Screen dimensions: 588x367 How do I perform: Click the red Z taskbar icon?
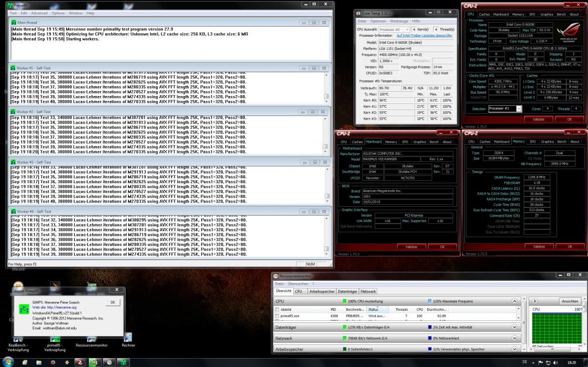pos(80,363)
